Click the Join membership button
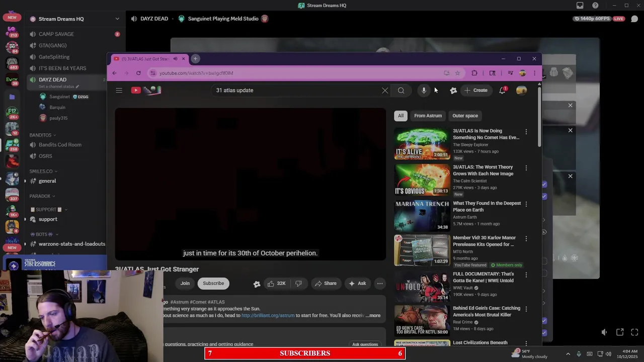Viewport: 644px width, 362px height. click(x=185, y=284)
